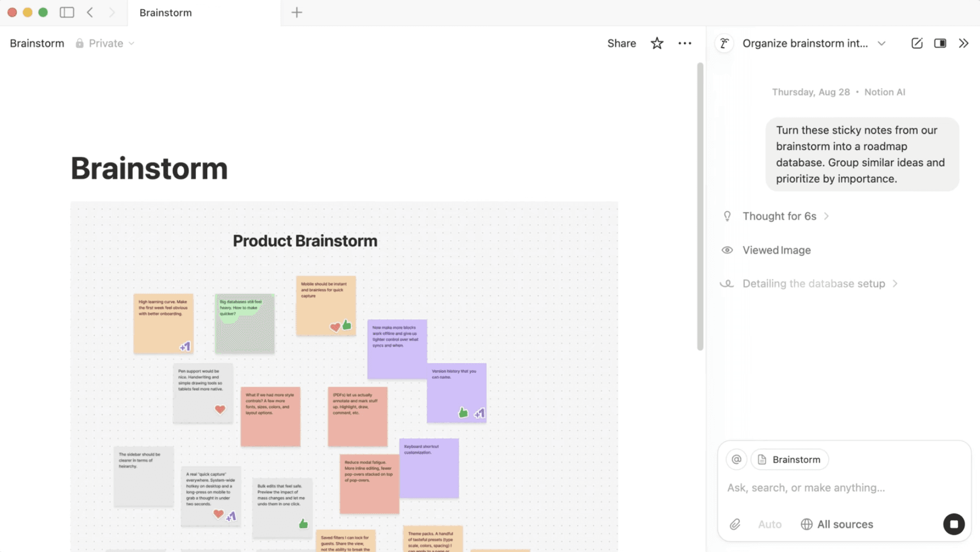
Task: Stop the AI response generation
Action: tap(953, 524)
